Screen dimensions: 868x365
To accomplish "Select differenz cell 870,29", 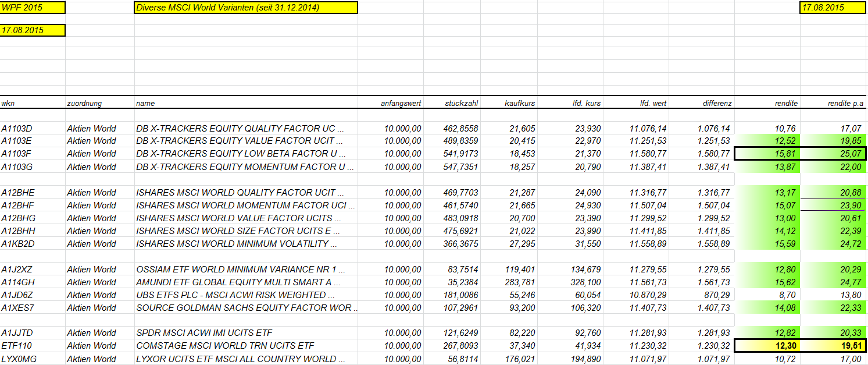I will tap(702, 295).
